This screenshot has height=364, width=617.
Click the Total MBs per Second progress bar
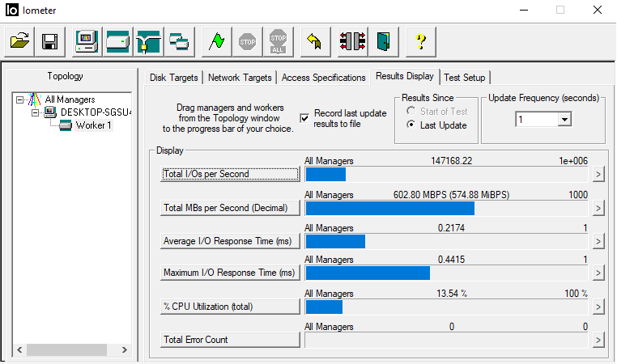click(446, 209)
